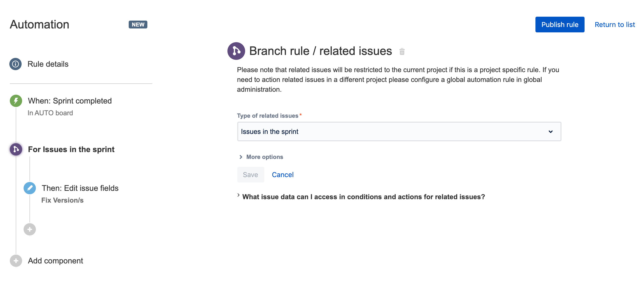Image resolution: width=644 pixels, height=286 pixels.
Task: Click the large purple branch rule header icon
Action: click(x=236, y=51)
